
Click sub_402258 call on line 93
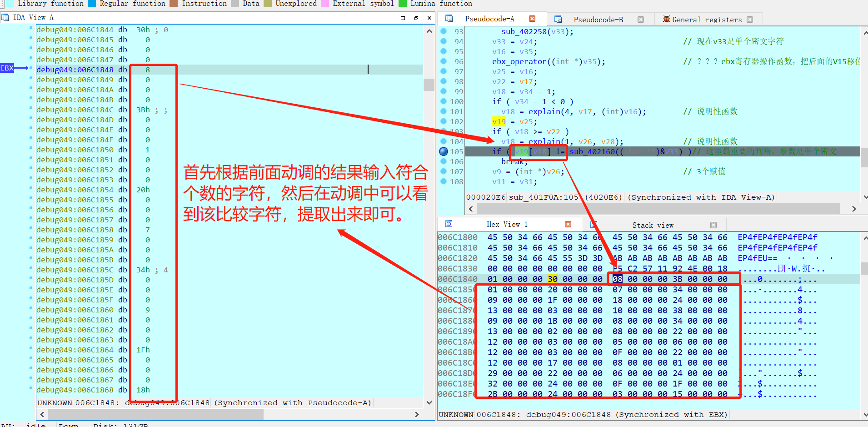coord(524,31)
